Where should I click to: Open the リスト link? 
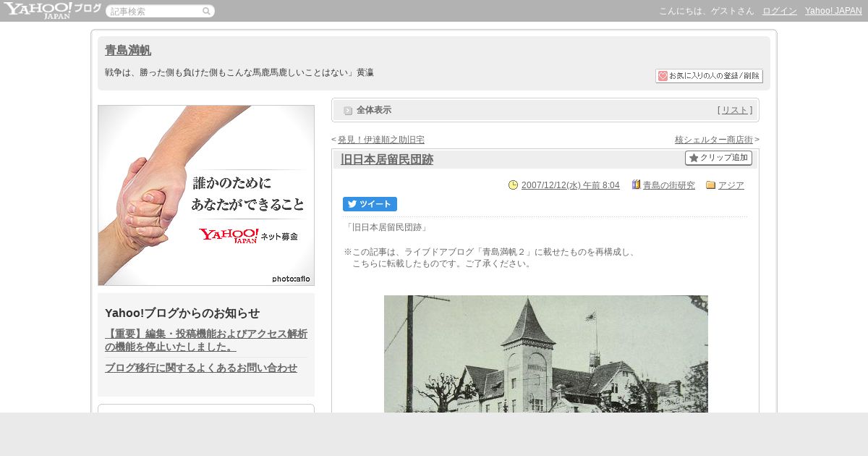click(x=735, y=110)
